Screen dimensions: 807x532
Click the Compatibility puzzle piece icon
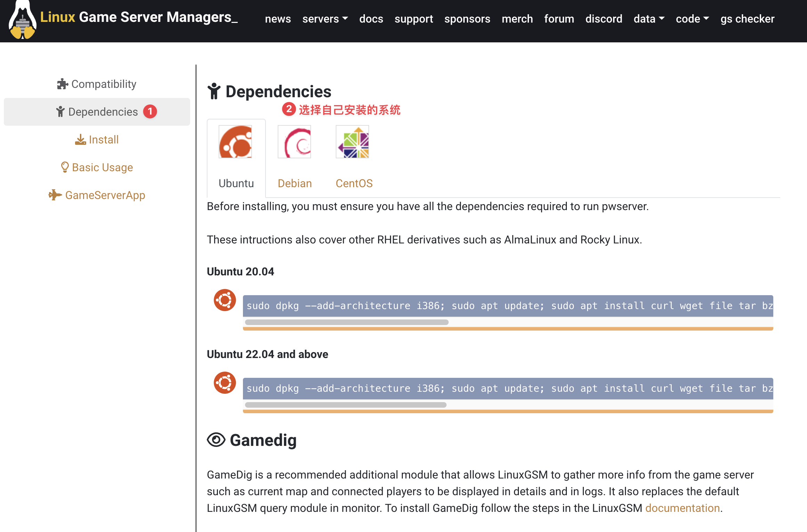click(63, 84)
